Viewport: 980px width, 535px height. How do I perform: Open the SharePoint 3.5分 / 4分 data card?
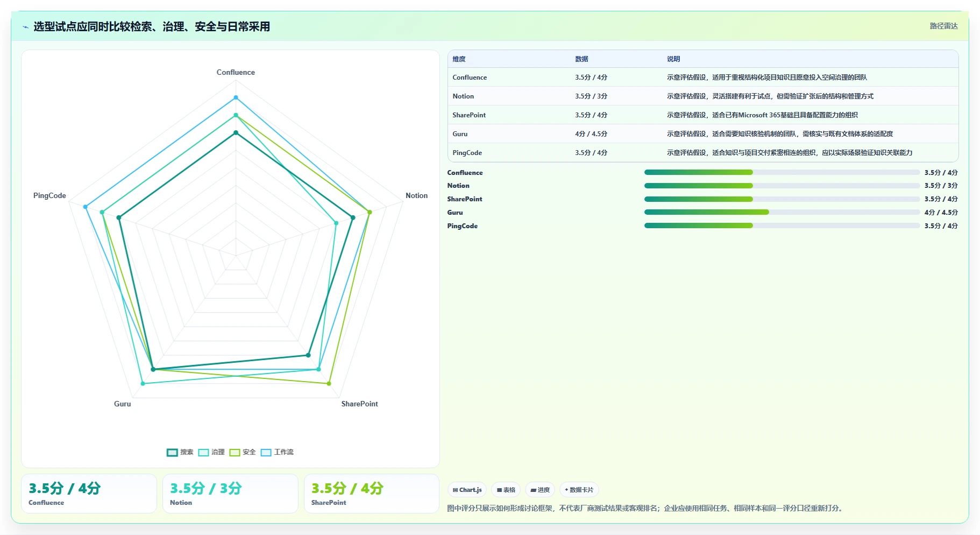(x=372, y=494)
